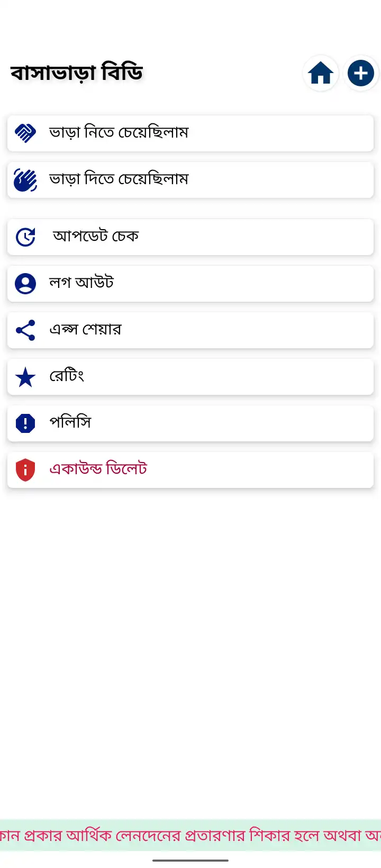Tap the update clock-arrow icon
The image size is (381, 868).
coord(25,237)
